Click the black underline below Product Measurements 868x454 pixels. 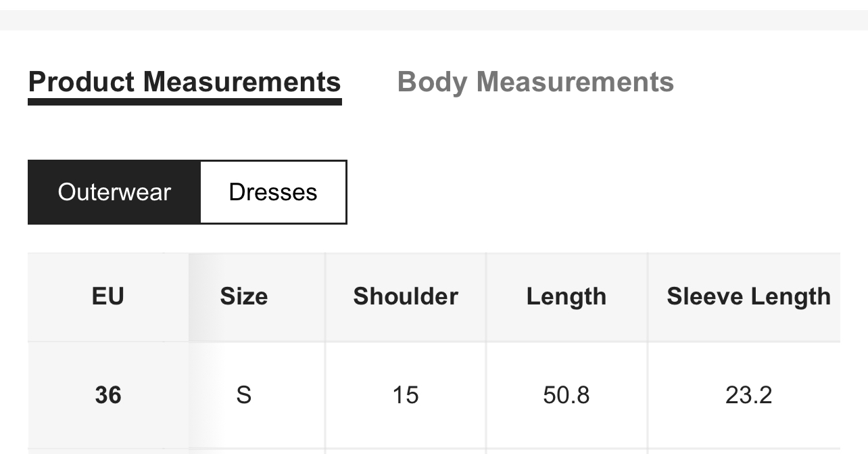185,102
